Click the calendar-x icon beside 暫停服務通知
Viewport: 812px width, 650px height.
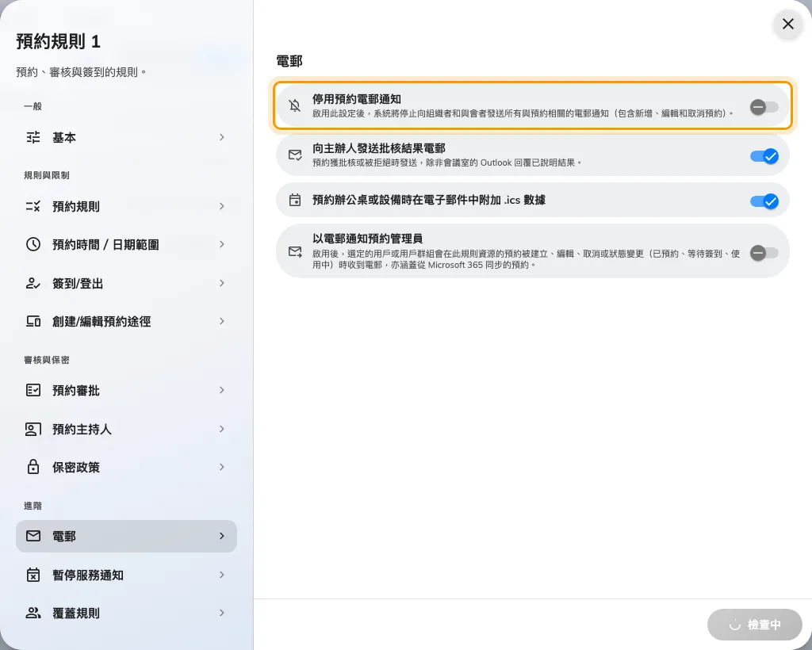pos(33,575)
